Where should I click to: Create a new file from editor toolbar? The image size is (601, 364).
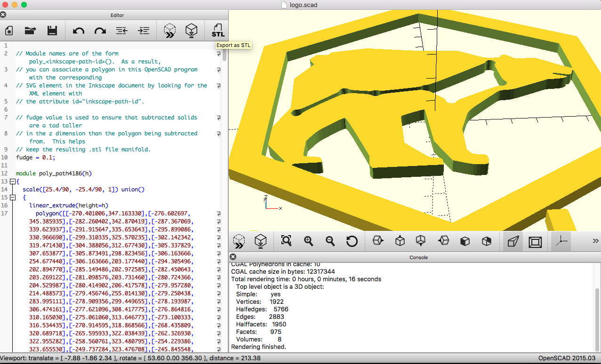(9, 31)
